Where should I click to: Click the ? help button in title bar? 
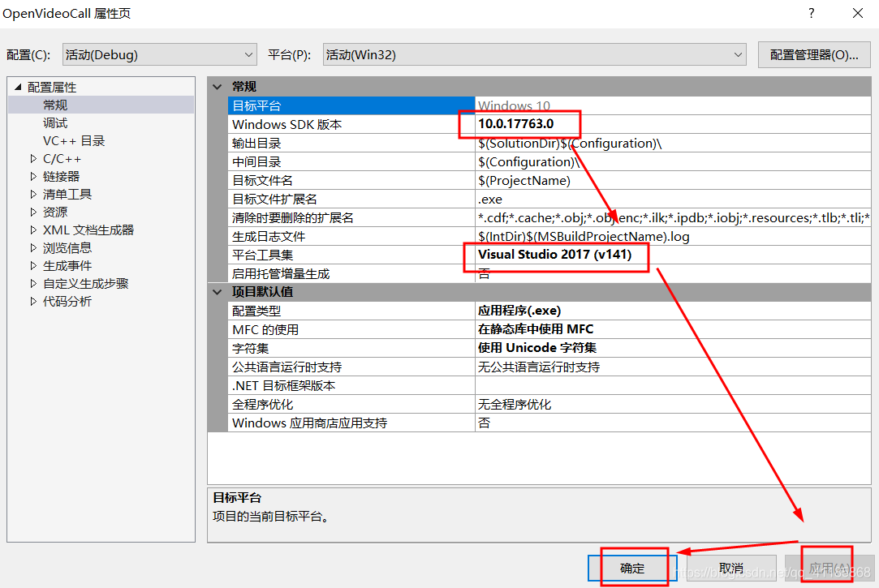coord(811,13)
